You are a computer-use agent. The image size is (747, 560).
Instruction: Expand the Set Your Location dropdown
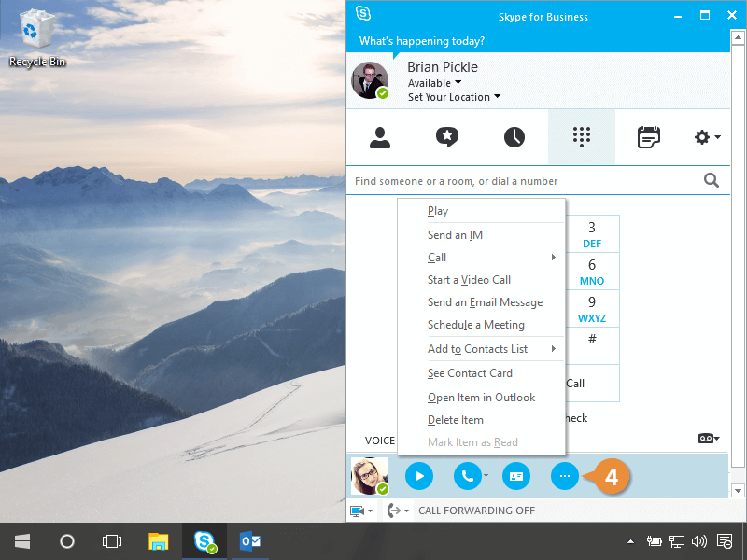pyautogui.click(x=454, y=97)
